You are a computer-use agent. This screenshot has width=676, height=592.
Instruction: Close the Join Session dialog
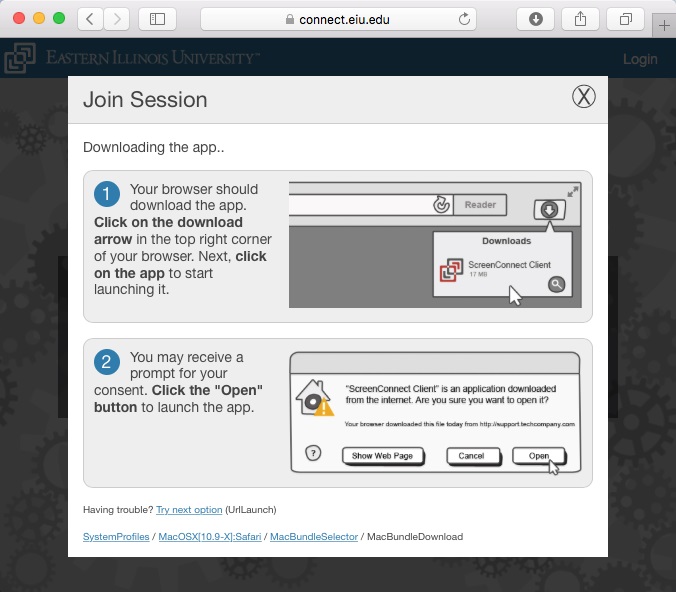coord(583,96)
